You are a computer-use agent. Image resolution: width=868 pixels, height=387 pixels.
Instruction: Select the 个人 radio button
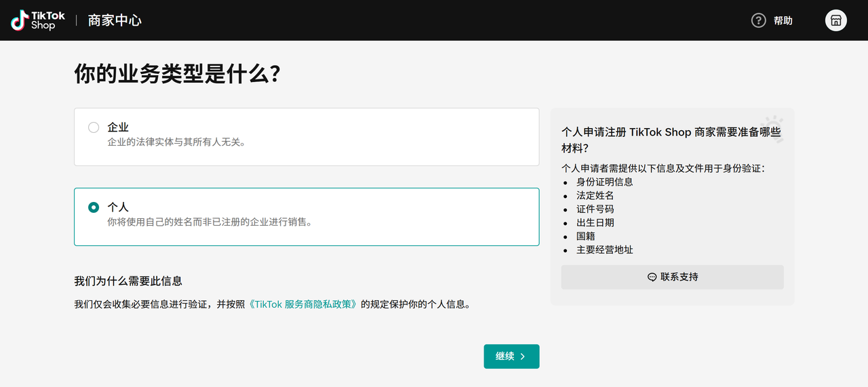[94, 207]
